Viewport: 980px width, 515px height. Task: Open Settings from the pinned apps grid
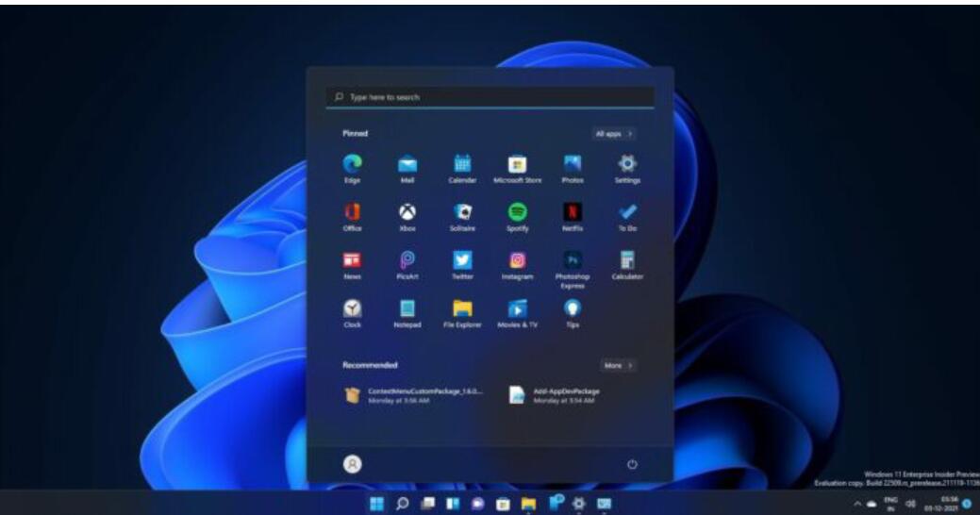coord(627,169)
